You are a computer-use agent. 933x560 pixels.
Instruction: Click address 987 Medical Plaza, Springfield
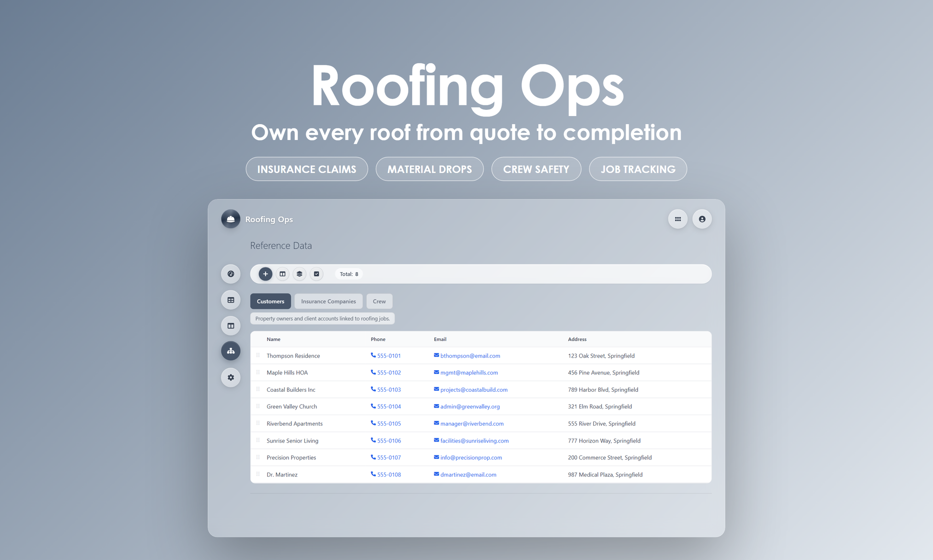pyautogui.click(x=605, y=475)
